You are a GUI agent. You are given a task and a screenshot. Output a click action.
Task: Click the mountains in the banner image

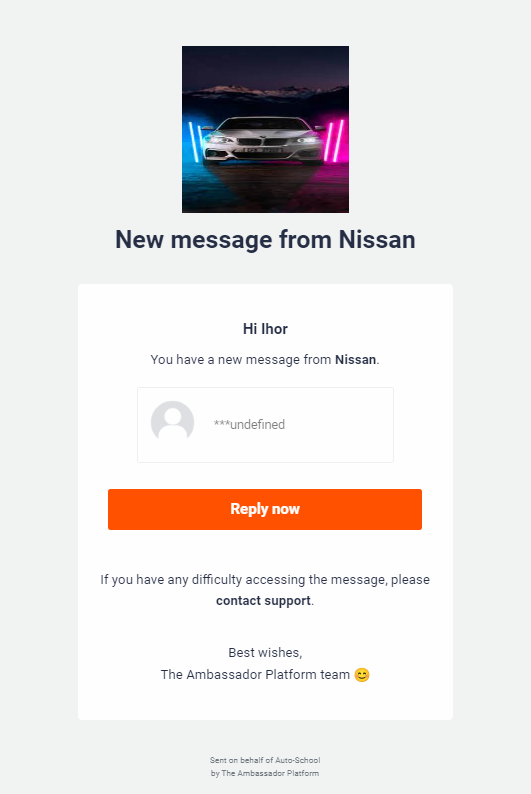pyautogui.click(x=265, y=91)
